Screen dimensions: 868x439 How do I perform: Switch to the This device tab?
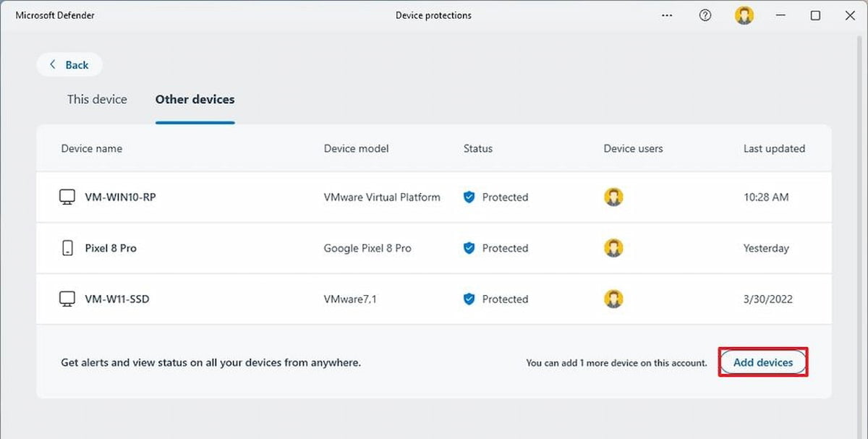[x=97, y=100]
